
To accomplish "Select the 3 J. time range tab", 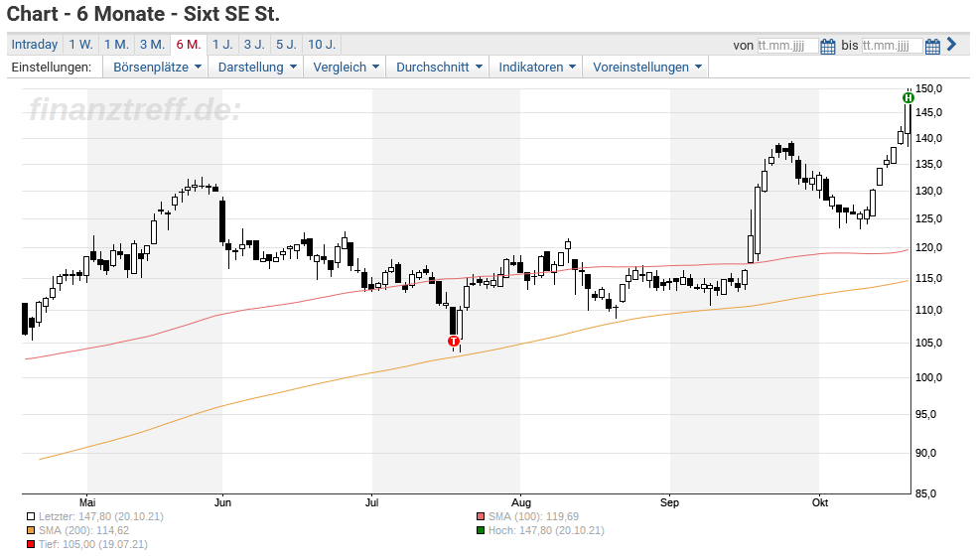I will pyautogui.click(x=254, y=44).
